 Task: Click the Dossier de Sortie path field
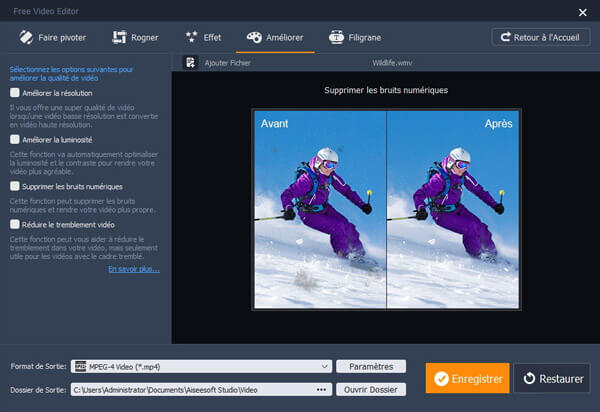click(190, 389)
